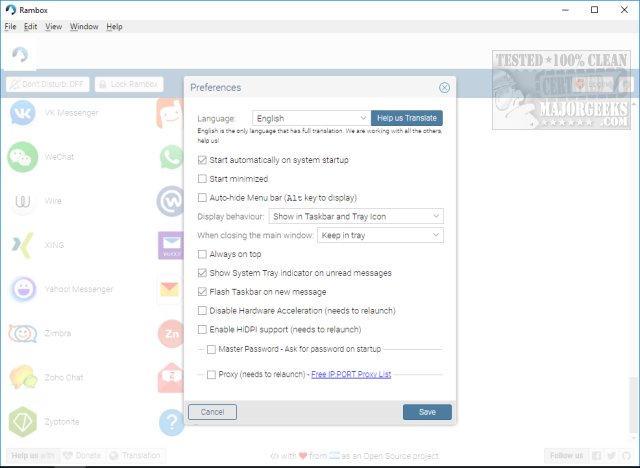Open the Zoho Chat icon
The image size is (640, 468).
[x=23, y=377]
